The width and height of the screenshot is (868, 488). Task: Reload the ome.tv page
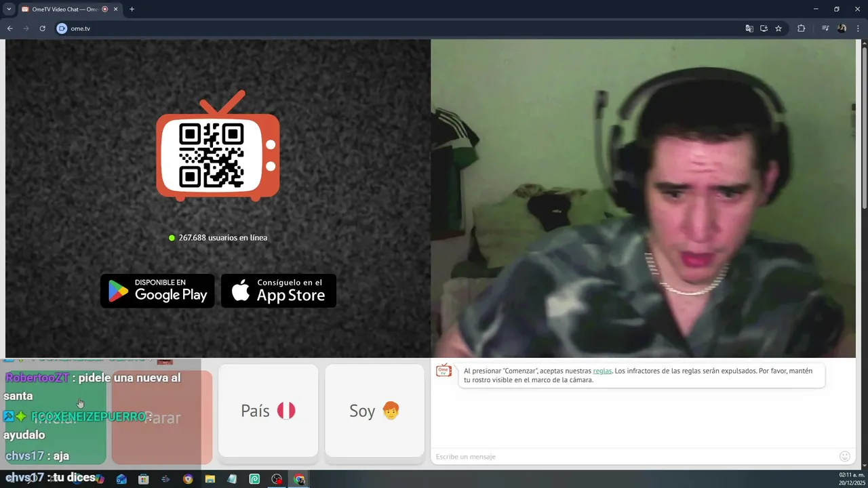[x=42, y=28]
